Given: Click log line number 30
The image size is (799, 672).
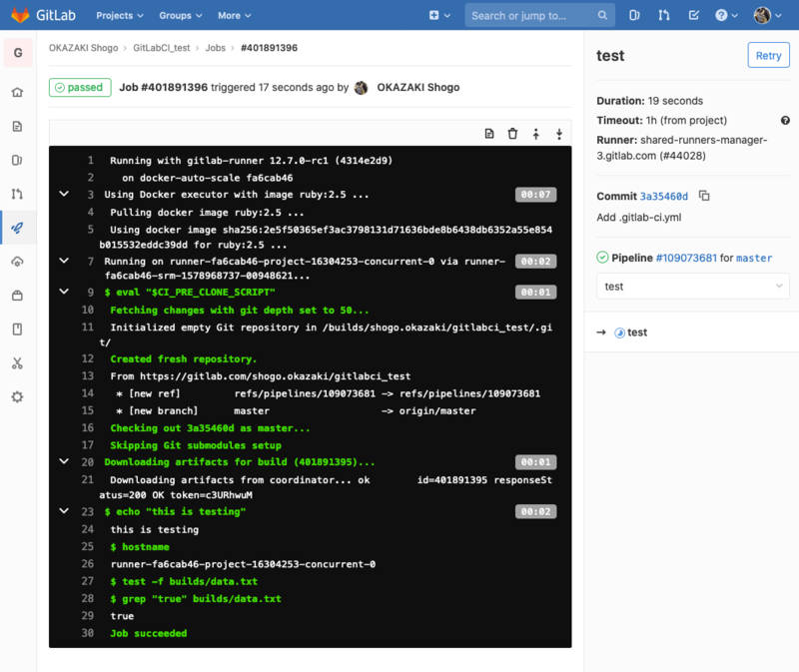Looking at the screenshot, I should 88,633.
